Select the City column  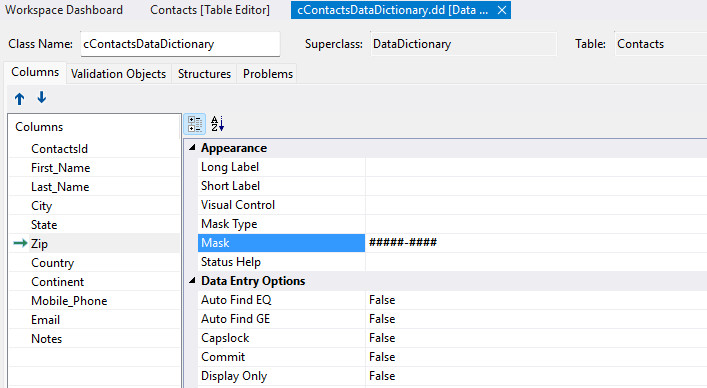(94, 205)
